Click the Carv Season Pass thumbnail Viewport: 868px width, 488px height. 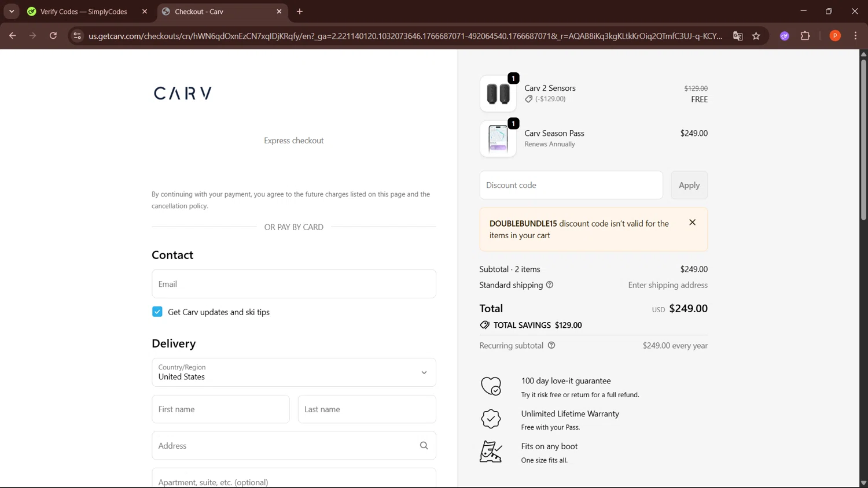point(498,139)
